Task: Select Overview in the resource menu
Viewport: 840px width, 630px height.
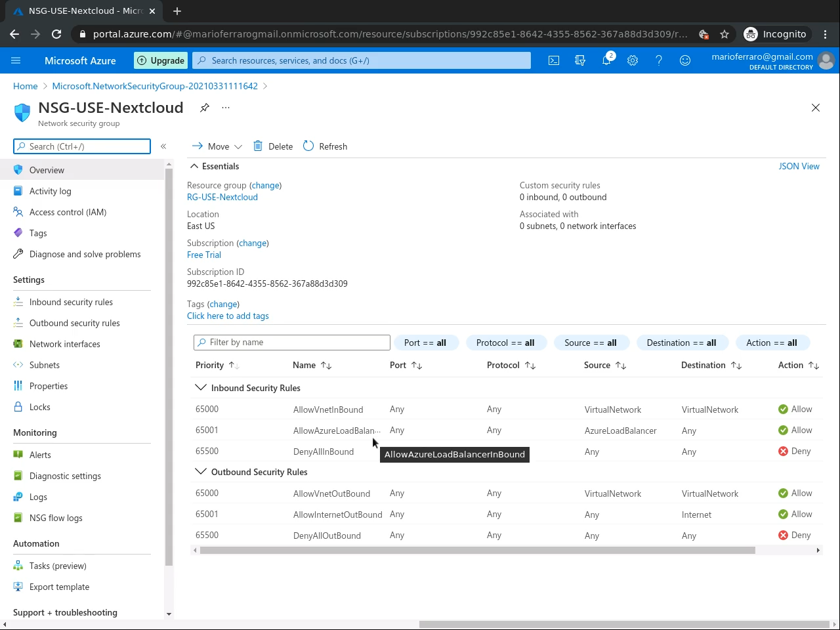Action: (x=82, y=170)
